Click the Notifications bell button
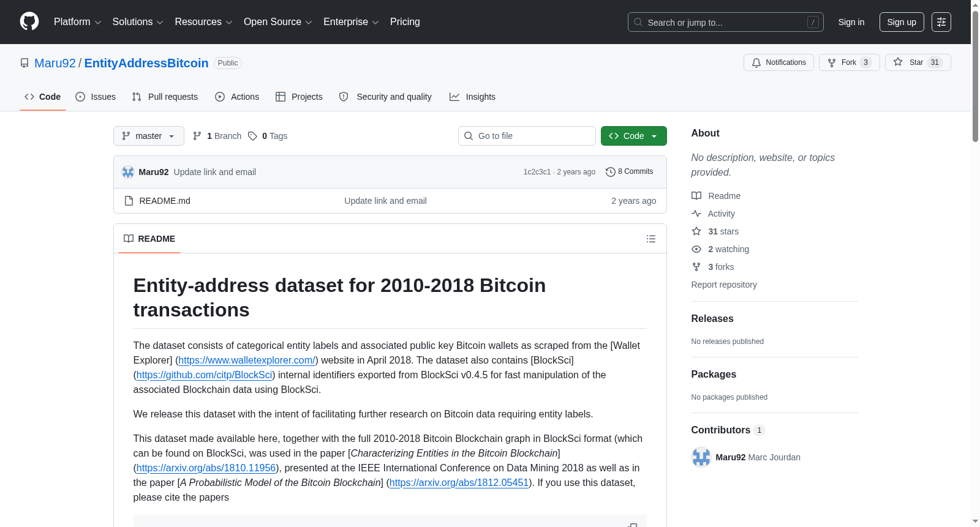This screenshot has height=527, width=980. tap(778, 62)
